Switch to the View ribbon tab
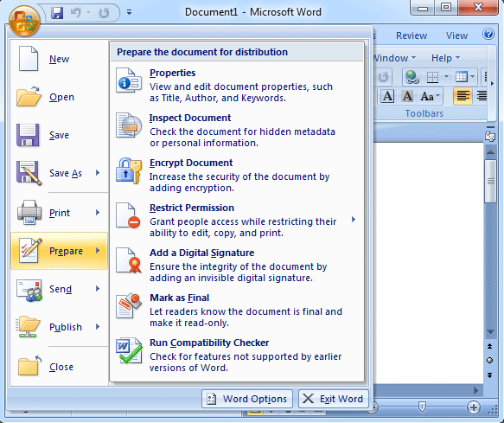504x423 pixels. pos(456,35)
